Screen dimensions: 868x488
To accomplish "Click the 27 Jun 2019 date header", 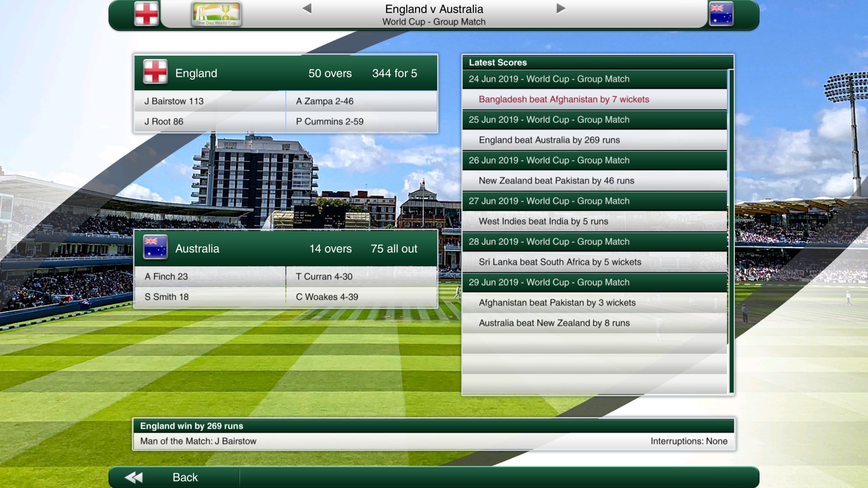I will point(594,201).
